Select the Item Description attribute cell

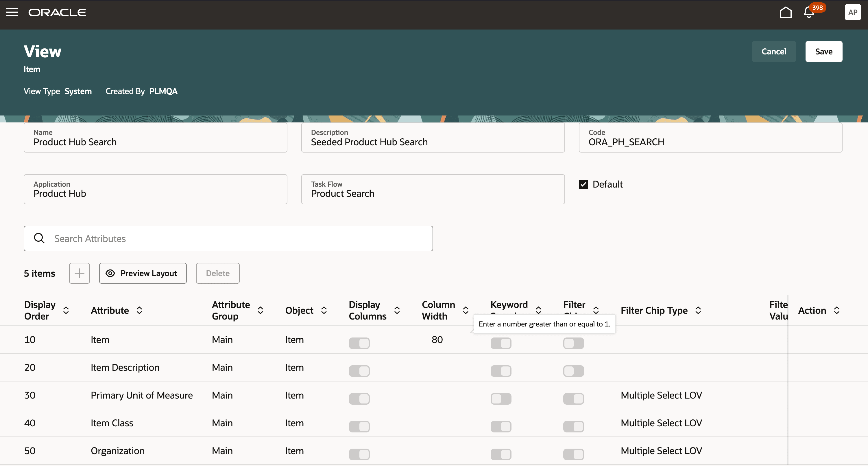125,368
